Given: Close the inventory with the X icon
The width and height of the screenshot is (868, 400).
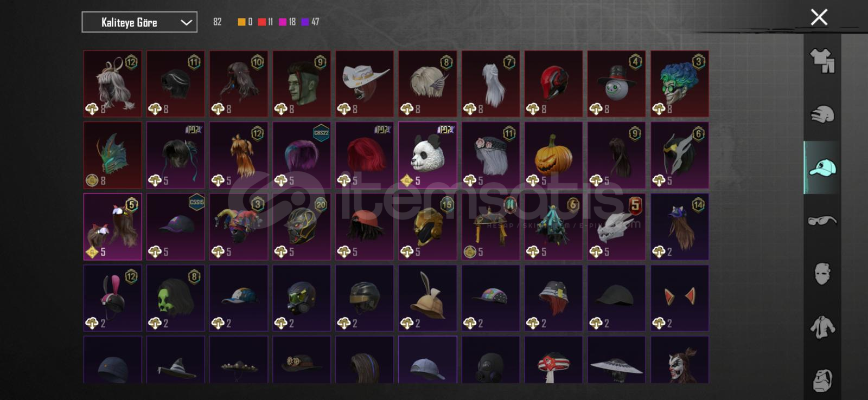Looking at the screenshot, I should pyautogui.click(x=819, y=17).
